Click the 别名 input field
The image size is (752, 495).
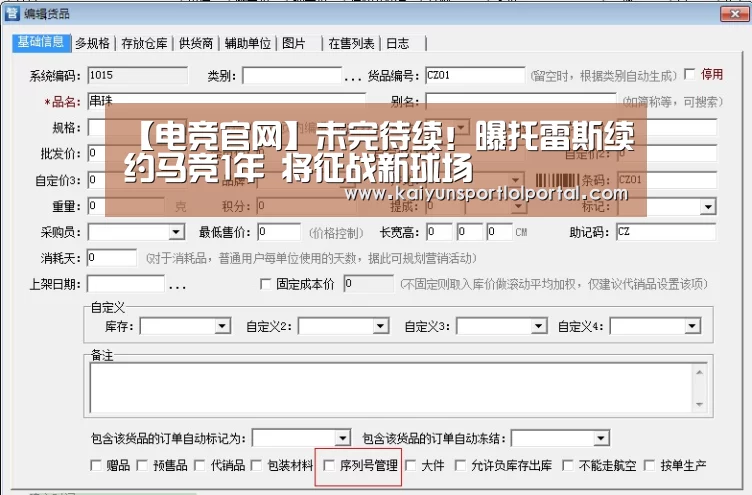coord(521,101)
